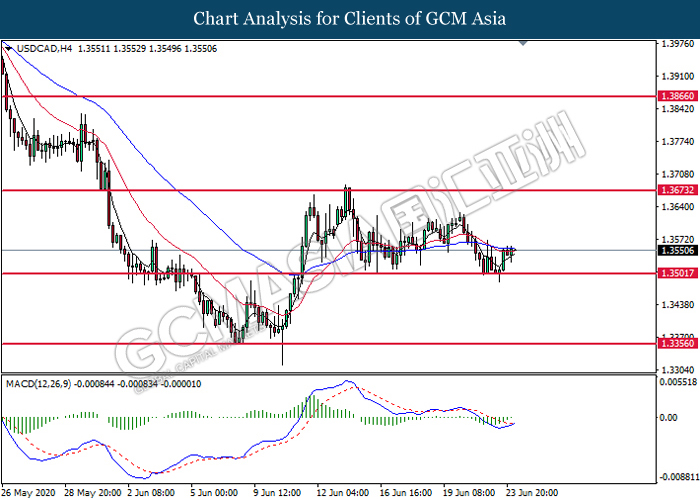This screenshot has height=500, width=700.
Task: Click the Chart Analysis title banner
Action: click(x=349, y=19)
